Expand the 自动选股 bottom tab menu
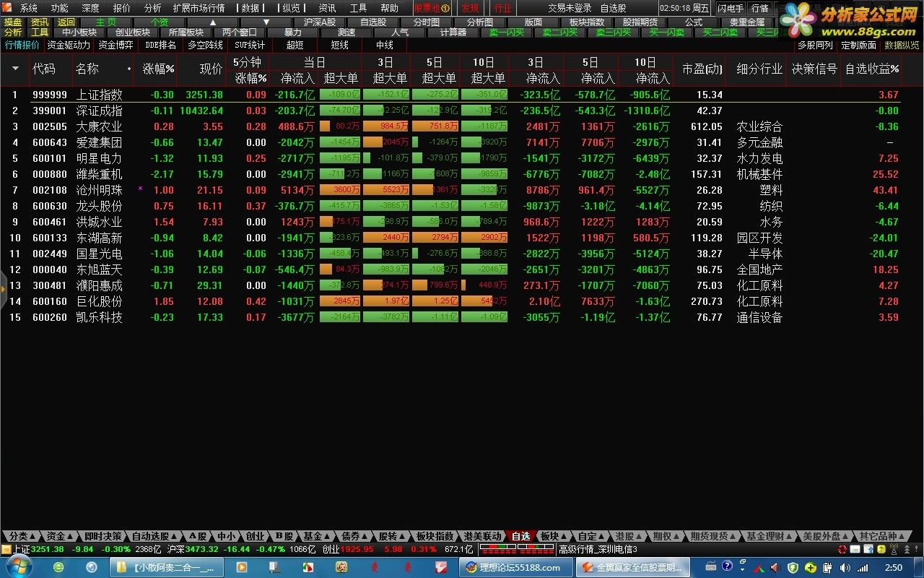 (154, 536)
